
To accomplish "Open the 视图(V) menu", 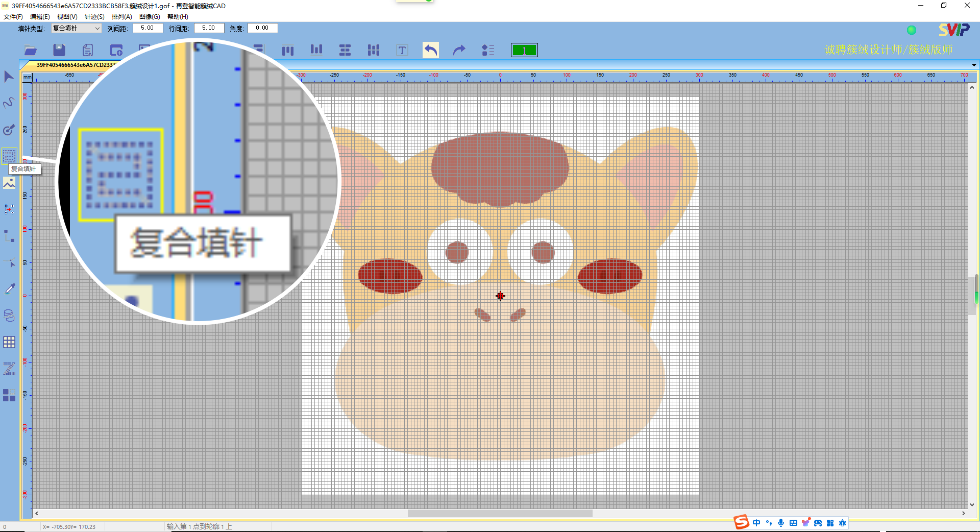I will point(67,17).
